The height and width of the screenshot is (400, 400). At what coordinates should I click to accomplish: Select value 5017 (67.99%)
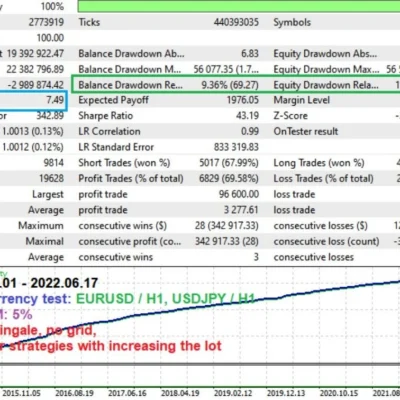click(229, 163)
